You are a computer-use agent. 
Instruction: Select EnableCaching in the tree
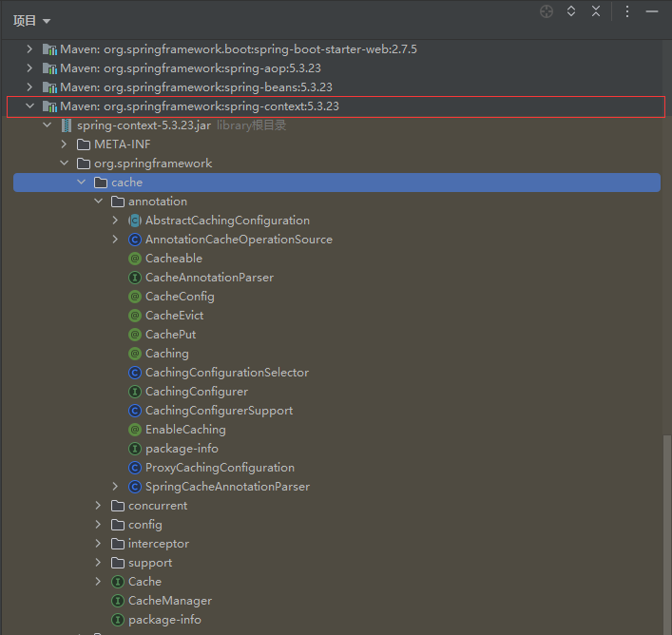(185, 430)
